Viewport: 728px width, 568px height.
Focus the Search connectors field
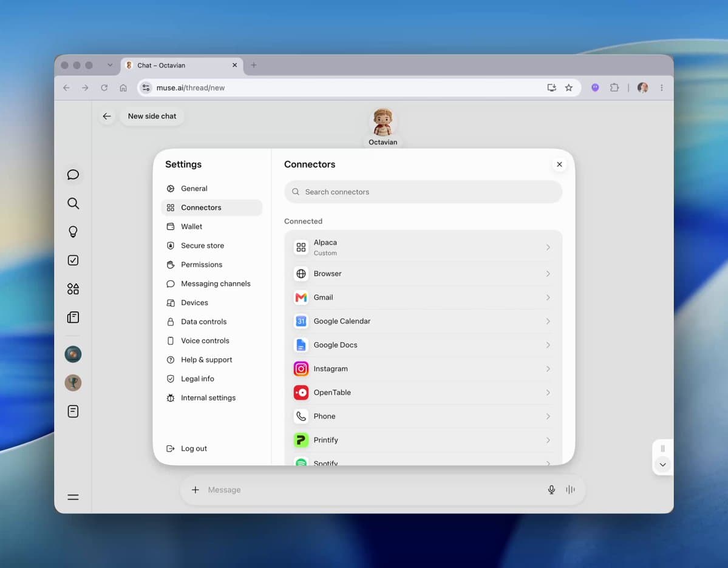pyautogui.click(x=423, y=192)
